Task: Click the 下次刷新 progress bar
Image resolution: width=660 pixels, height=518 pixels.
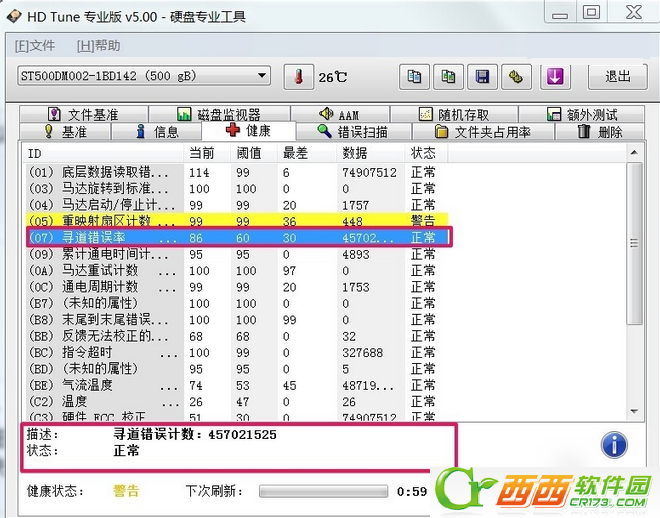Action: [323, 491]
